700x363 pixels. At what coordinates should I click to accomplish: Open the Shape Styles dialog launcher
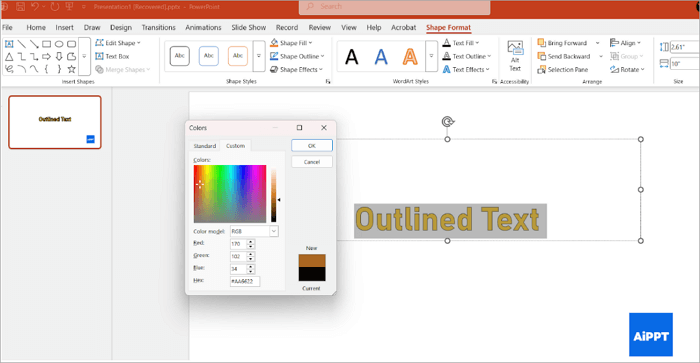pos(328,81)
